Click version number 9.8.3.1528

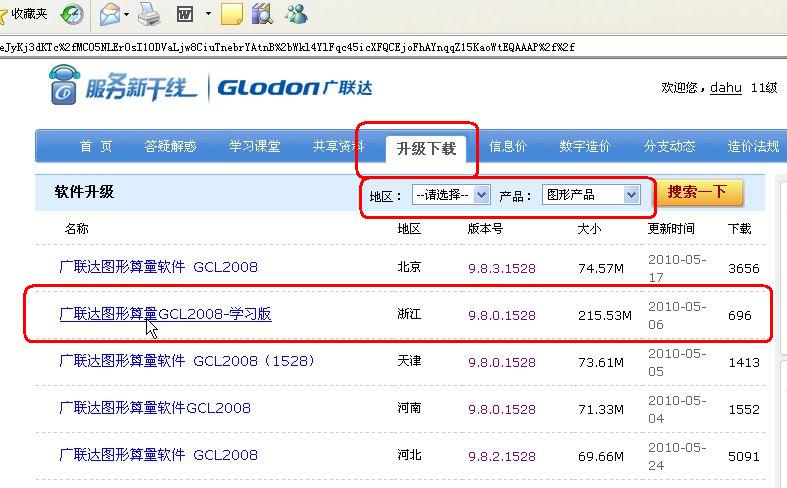click(502, 269)
